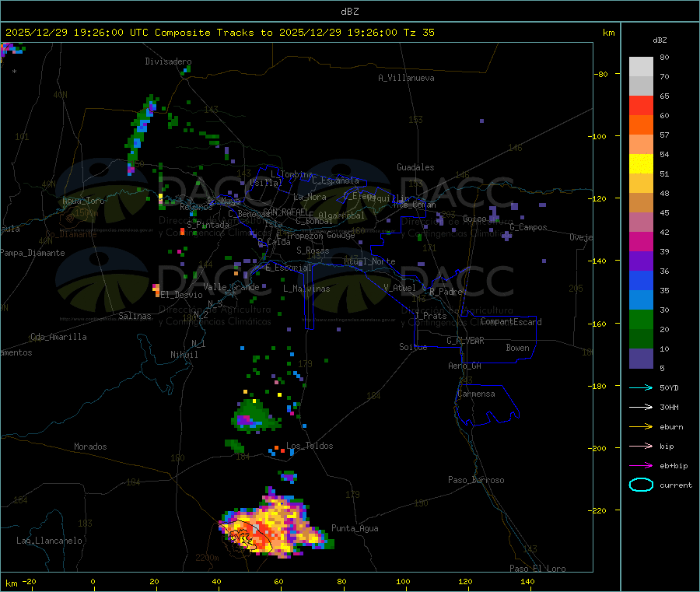Select the light gray 70-80 dBZ band
Image resolution: width=700 pixels, height=592 pixels.
(x=641, y=67)
